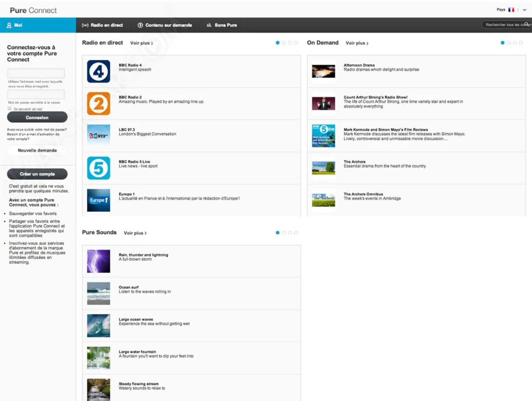532x401 pixels.
Task: Expand Voir plus for Radio en direct
Action: 141,43
